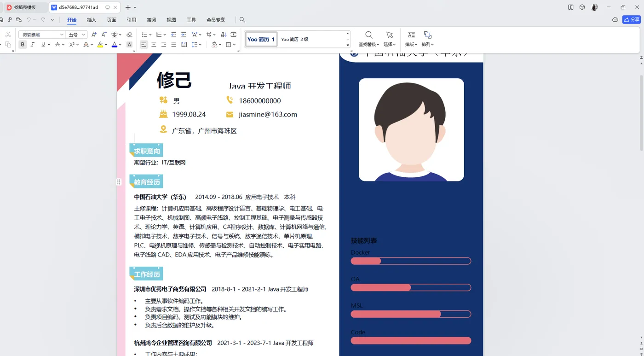The image size is (644, 356).
Task: Toggle bold formatting
Action: click(x=23, y=45)
